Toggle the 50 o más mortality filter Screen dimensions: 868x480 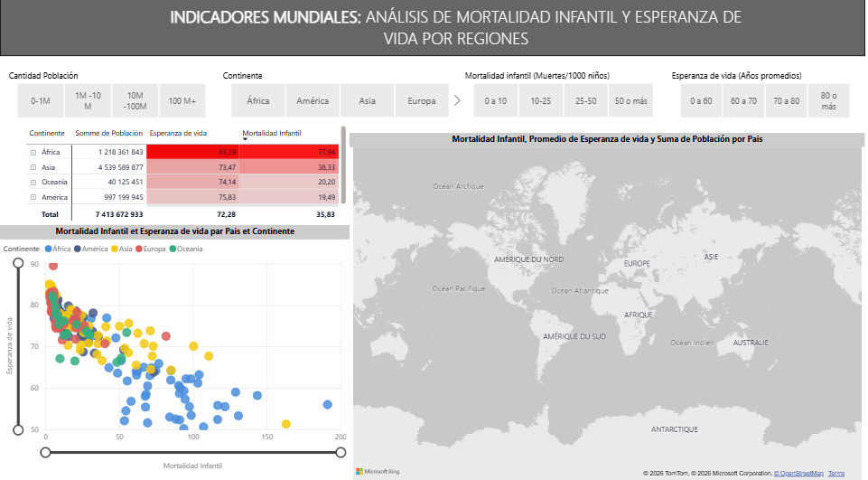[x=631, y=101]
